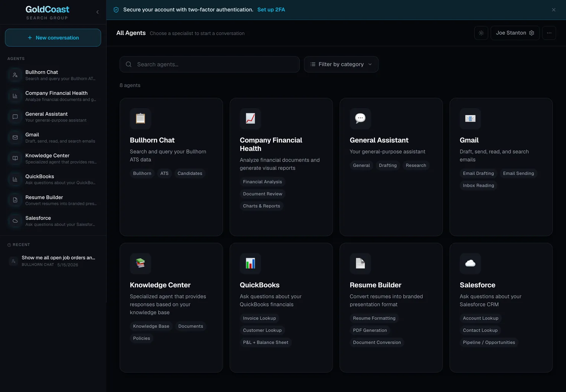
Task: Start a new conversation
Action: (x=53, y=38)
